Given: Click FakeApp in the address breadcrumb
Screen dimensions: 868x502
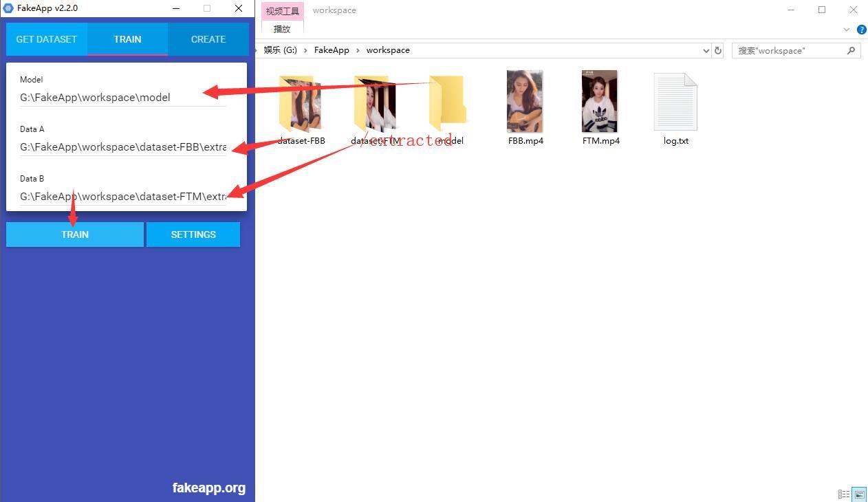Looking at the screenshot, I should 332,50.
